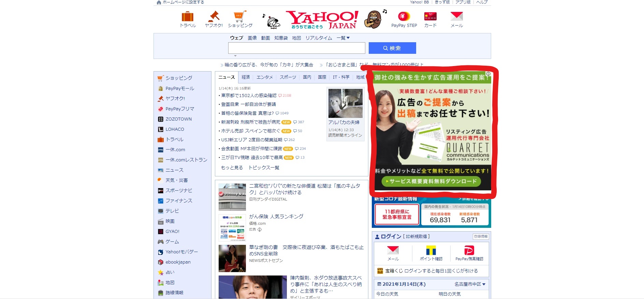Open headline USJ新エリア 2度目の開業延期
Screen dimensions: 644x299
252,140
